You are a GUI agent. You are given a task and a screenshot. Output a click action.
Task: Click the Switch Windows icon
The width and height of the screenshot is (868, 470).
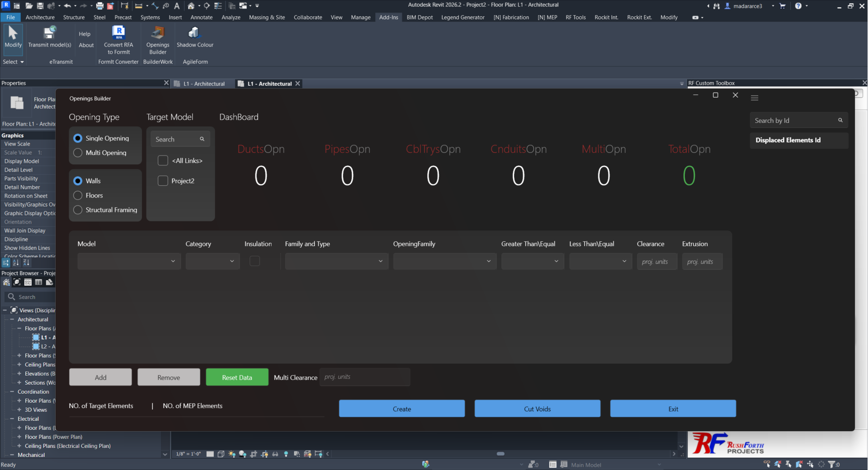click(243, 6)
